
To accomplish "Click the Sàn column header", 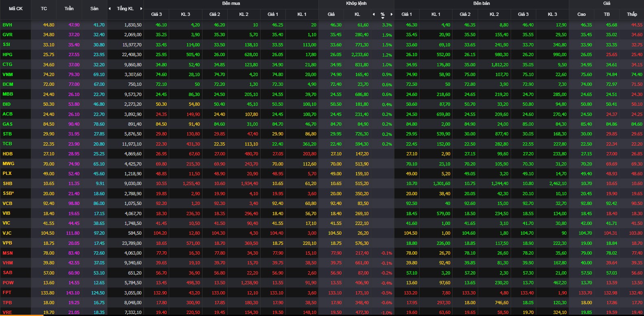I will [x=94, y=9].
